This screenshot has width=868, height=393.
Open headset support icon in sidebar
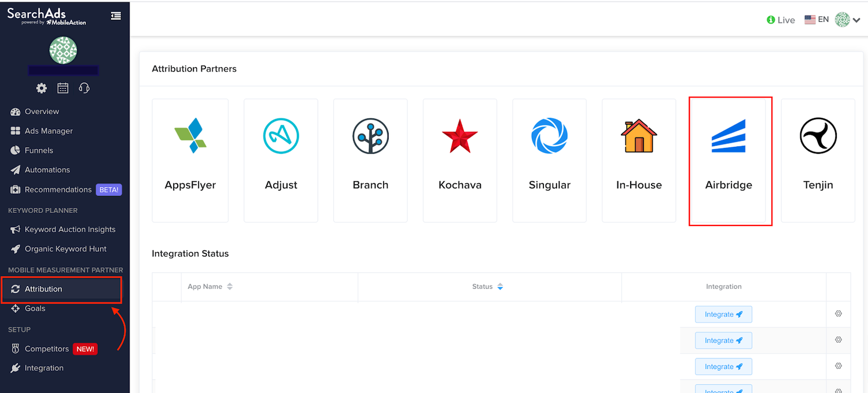click(84, 88)
